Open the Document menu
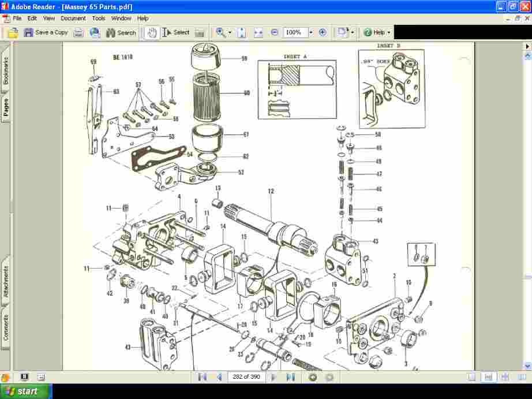This screenshot has width=532, height=399. (x=73, y=18)
